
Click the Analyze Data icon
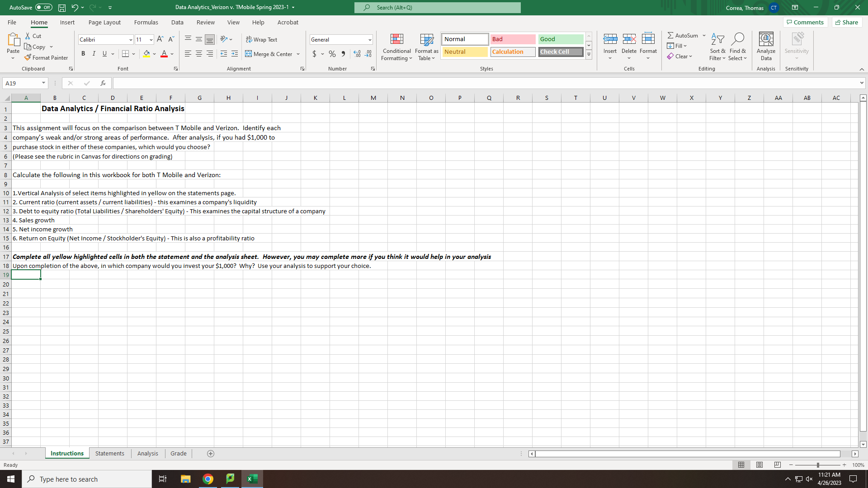766,40
